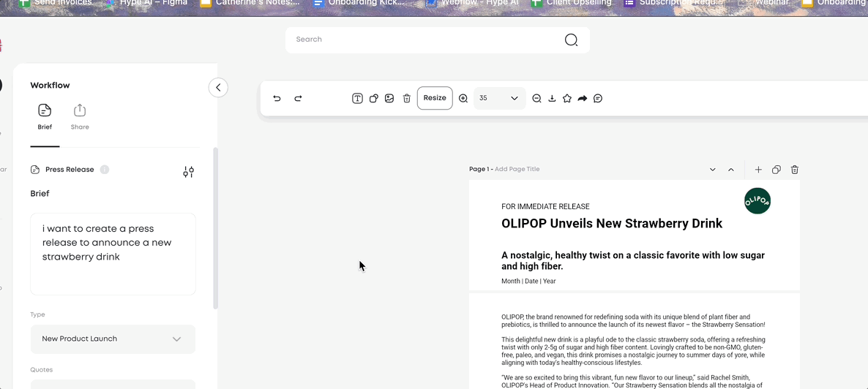Click the toolbar trash delete icon

click(x=406, y=99)
